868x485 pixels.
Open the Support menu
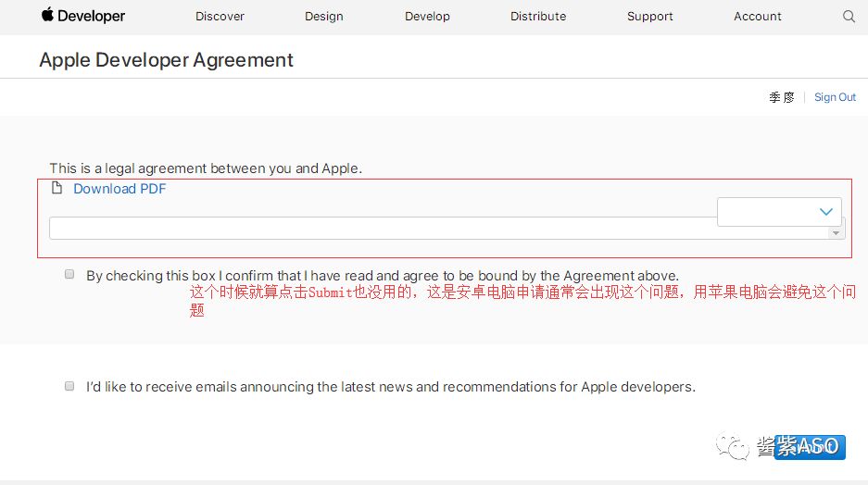tap(650, 17)
